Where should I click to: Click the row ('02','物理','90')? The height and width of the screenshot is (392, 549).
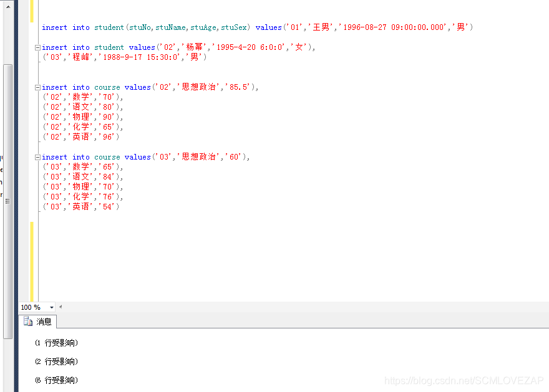pyautogui.click(x=82, y=117)
